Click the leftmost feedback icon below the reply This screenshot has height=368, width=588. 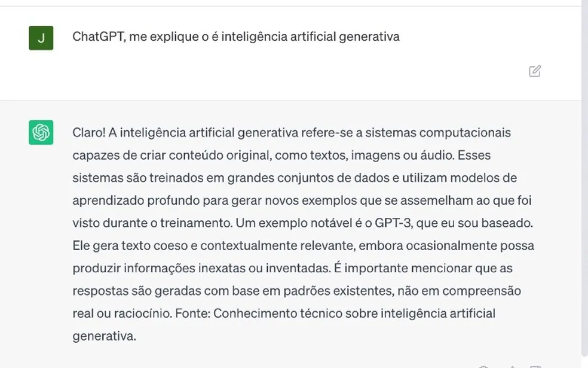[x=484, y=366]
